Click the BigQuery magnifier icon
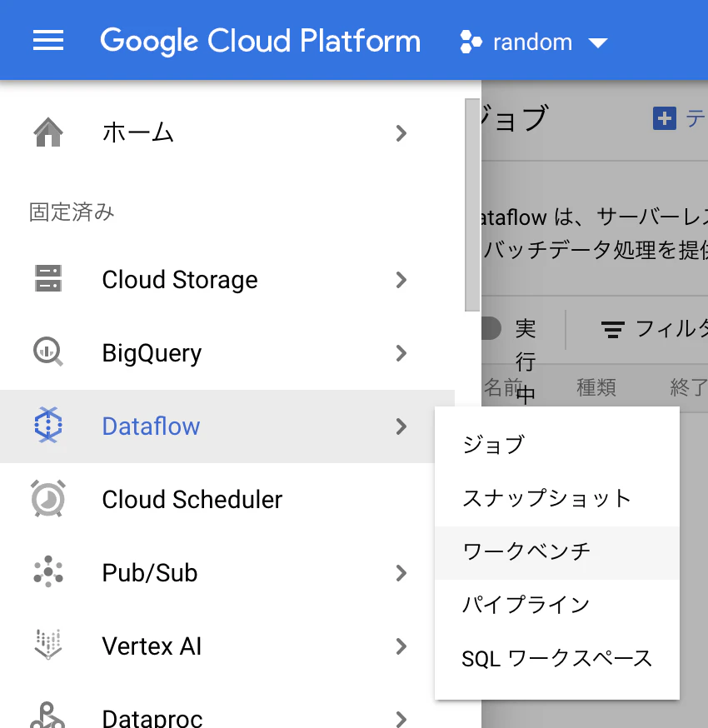This screenshot has width=708, height=728. 48,352
